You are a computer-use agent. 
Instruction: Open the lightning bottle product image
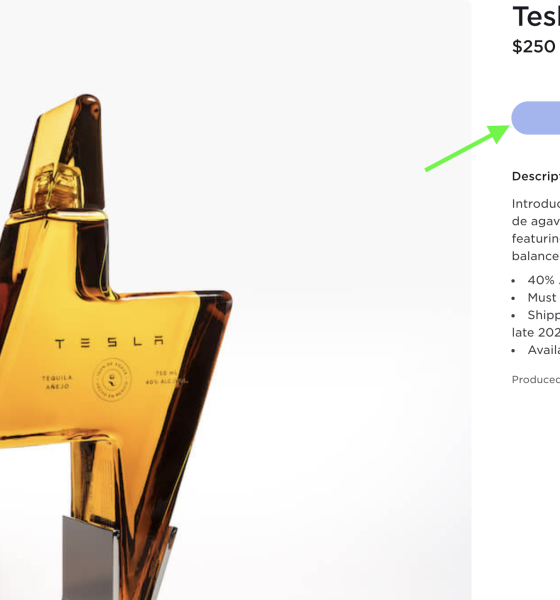tap(235, 300)
